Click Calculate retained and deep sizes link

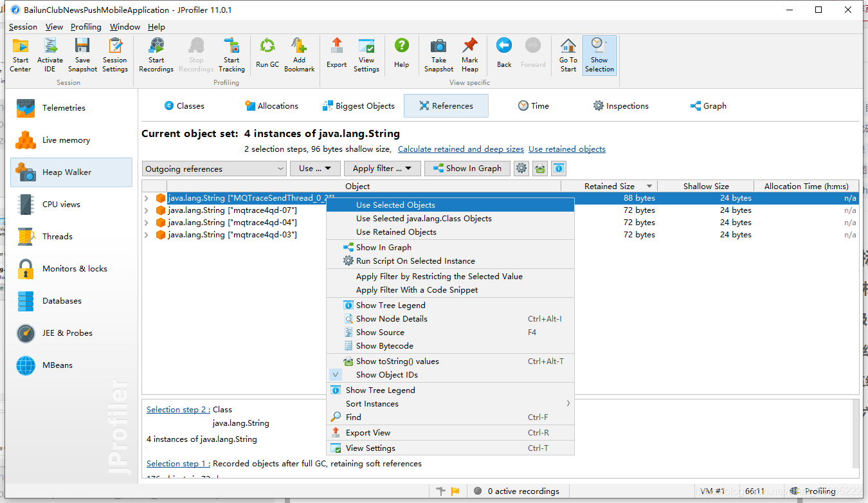coord(461,149)
